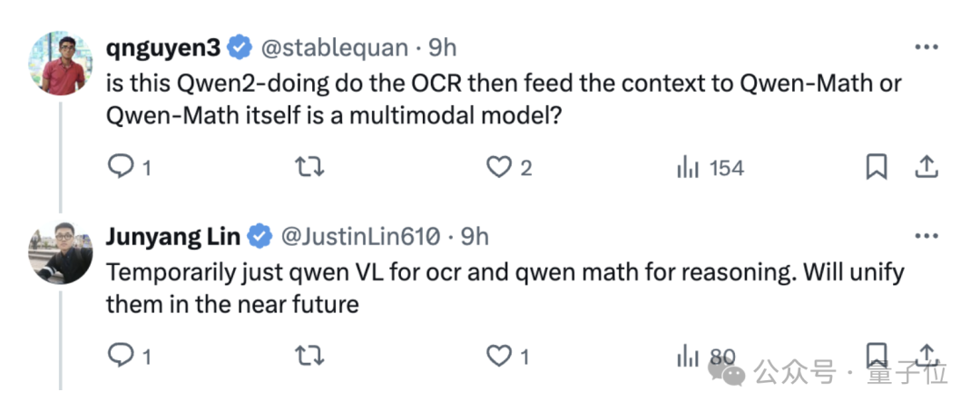
Task: Retweet qnguyen3's tweet
Action: coord(309,168)
